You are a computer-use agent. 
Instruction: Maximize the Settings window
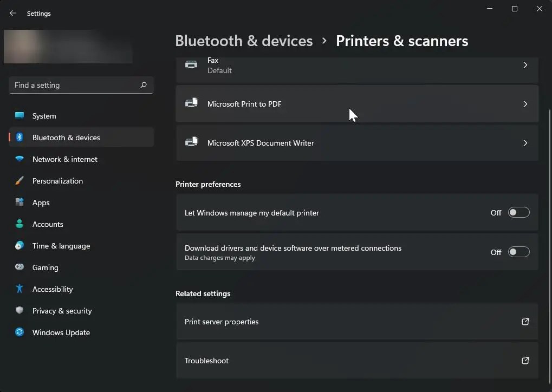[514, 9]
